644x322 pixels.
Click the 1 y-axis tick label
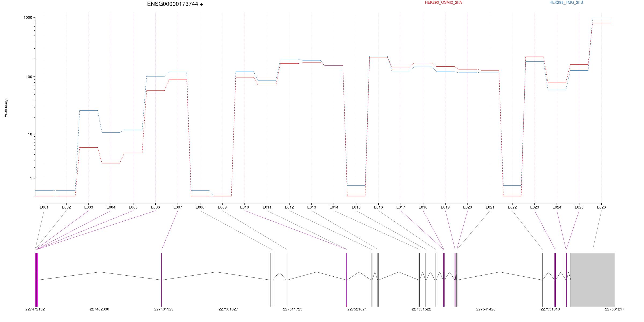tap(31, 178)
